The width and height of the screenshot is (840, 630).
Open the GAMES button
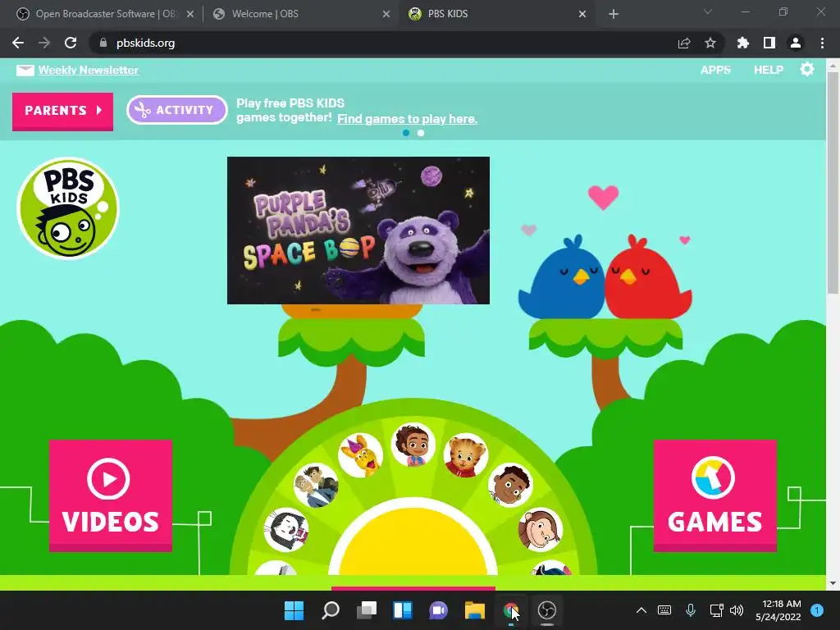tap(714, 495)
